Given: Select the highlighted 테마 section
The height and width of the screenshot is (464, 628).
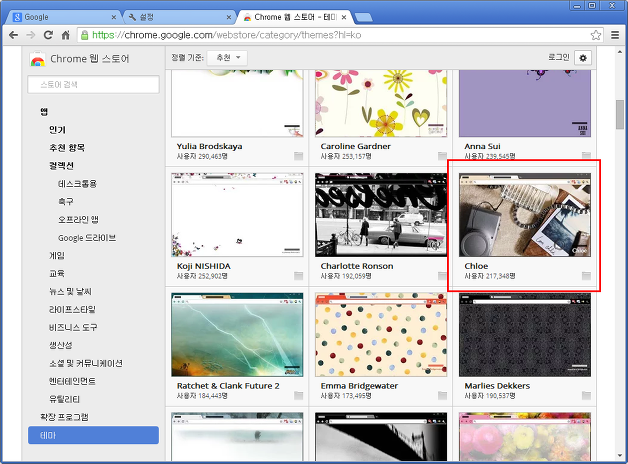Looking at the screenshot, I should click(x=93, y=435).
